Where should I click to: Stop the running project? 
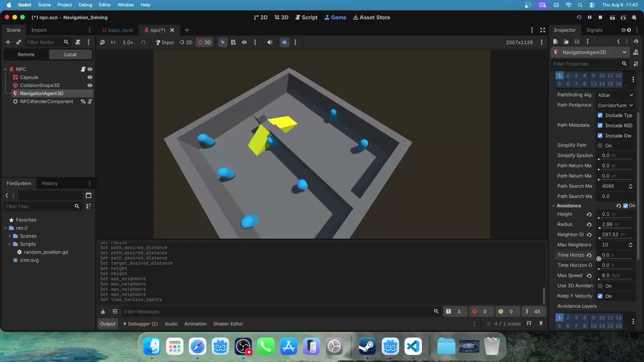(600, 18)
